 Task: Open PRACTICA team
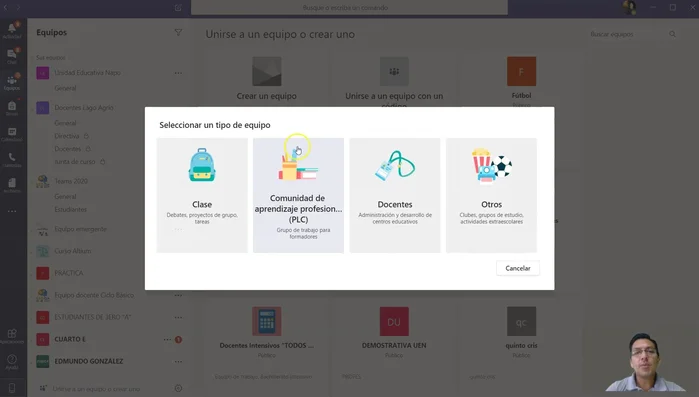(69, 273)
